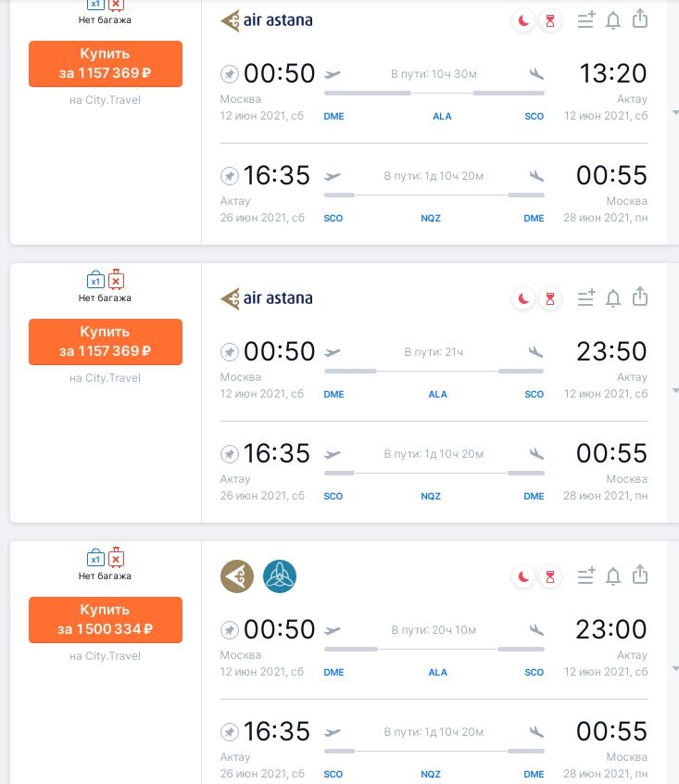Expand details of the first ticket
This screenshot has height=784, width=679.
(675, 113)
